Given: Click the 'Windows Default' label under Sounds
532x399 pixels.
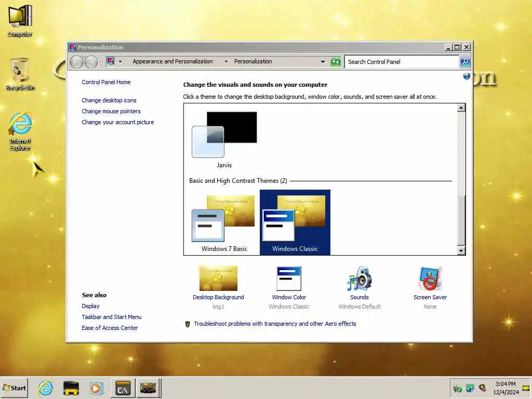Looking at the screenshot, I should [x=360, y=307].
